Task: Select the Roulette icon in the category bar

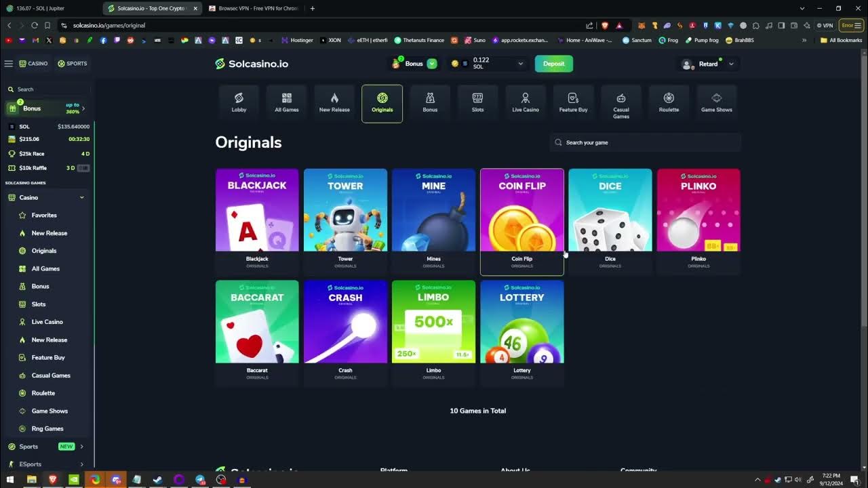Action: click(x=669, y=98)
